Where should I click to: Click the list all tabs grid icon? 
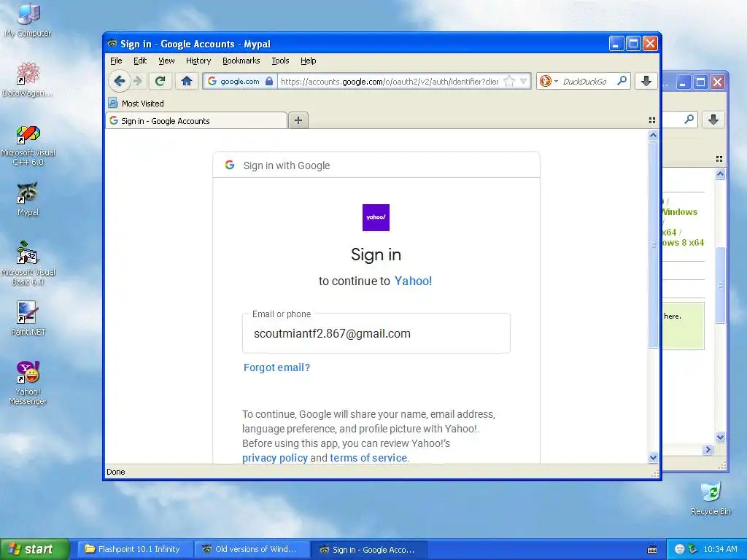pyautogui.click(x=651, y=120)
